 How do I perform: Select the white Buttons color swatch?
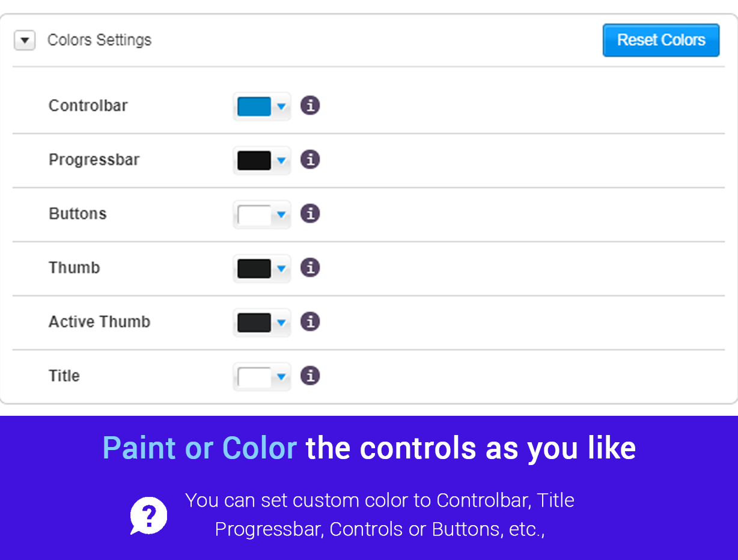coord(254,215)
